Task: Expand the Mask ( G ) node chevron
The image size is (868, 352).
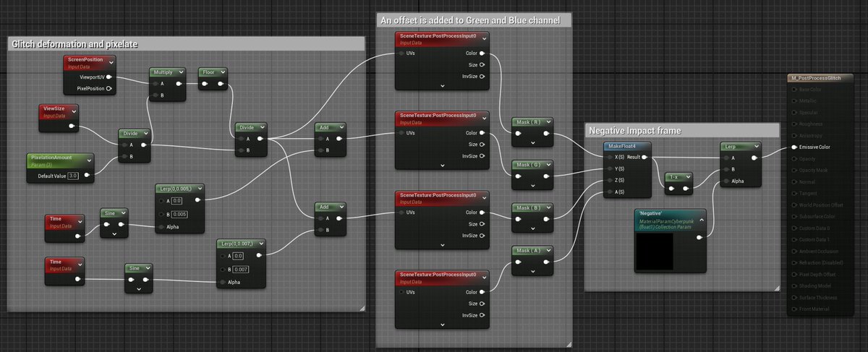Action: point(547,164)
